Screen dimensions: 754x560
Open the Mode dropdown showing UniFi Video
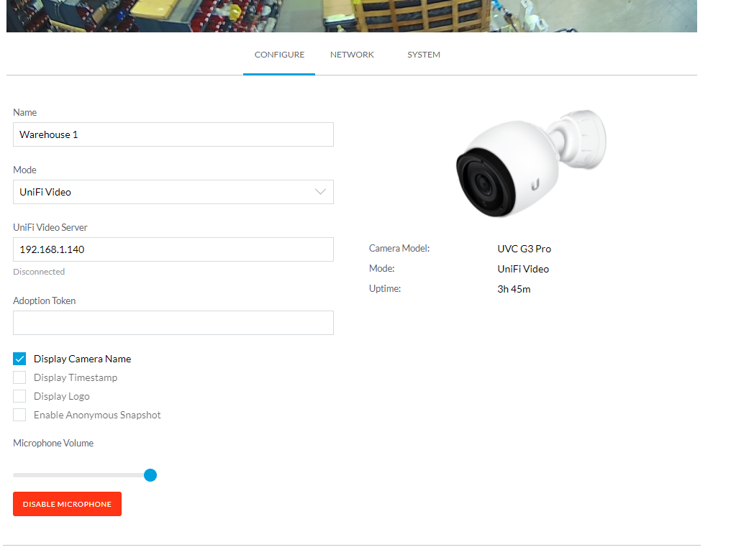coord(173,192)
